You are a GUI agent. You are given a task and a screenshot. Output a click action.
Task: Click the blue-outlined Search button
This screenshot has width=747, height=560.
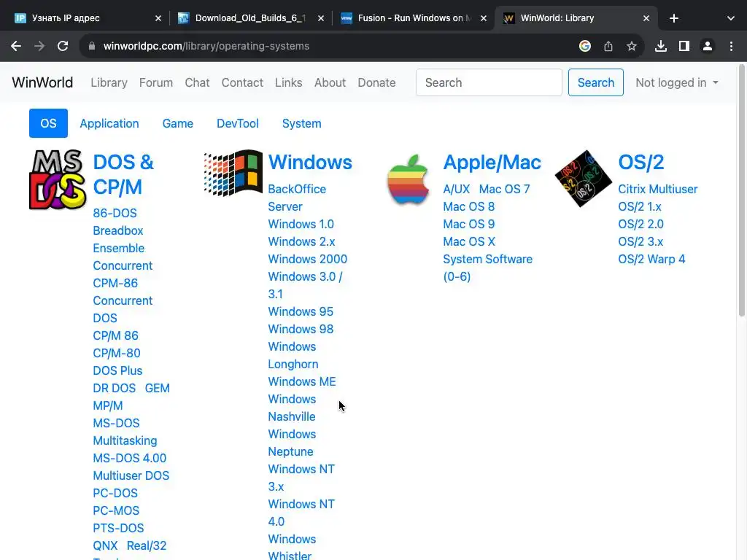click(595, 82)
